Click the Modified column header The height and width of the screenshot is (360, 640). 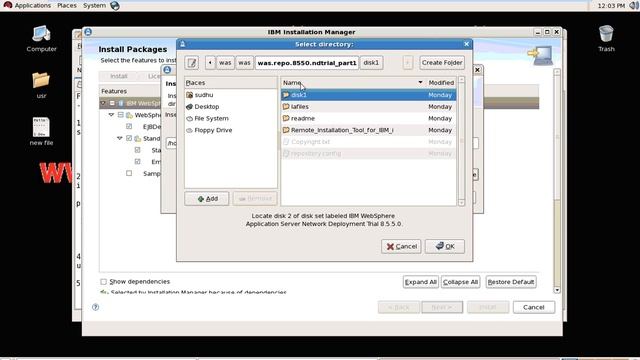[x=441, y=82]
